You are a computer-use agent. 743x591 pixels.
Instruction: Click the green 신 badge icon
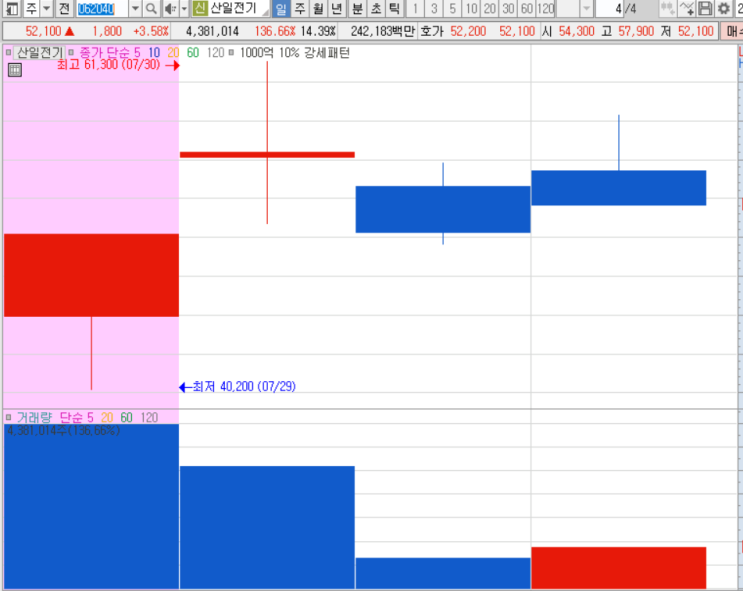pos(200,8)
